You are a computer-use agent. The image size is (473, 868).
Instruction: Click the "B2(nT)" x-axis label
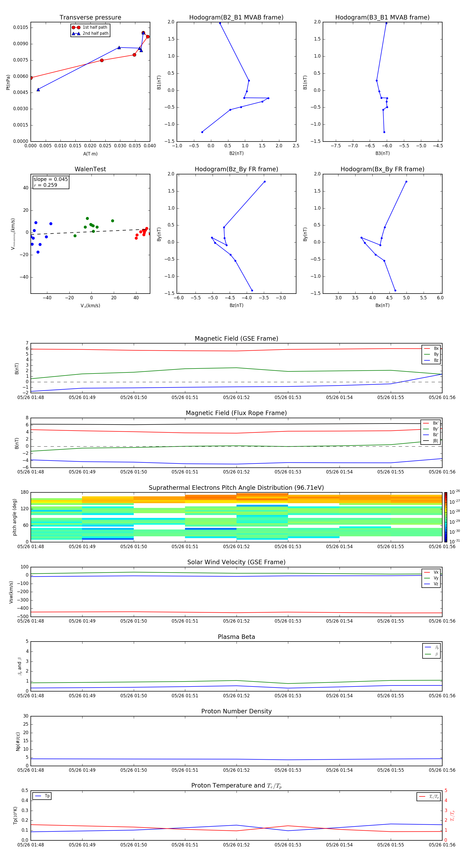pyautogui.click(x=236, y=153)
